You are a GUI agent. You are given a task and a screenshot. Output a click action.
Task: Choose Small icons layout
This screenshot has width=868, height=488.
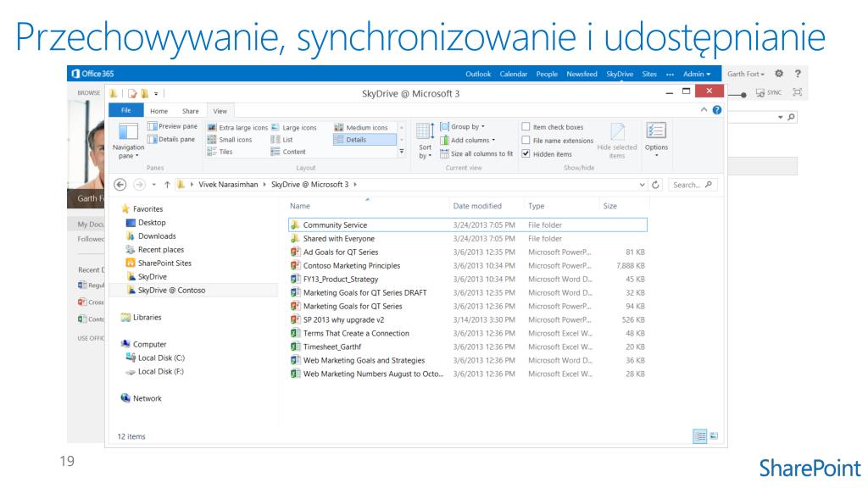tap(230, 140)
